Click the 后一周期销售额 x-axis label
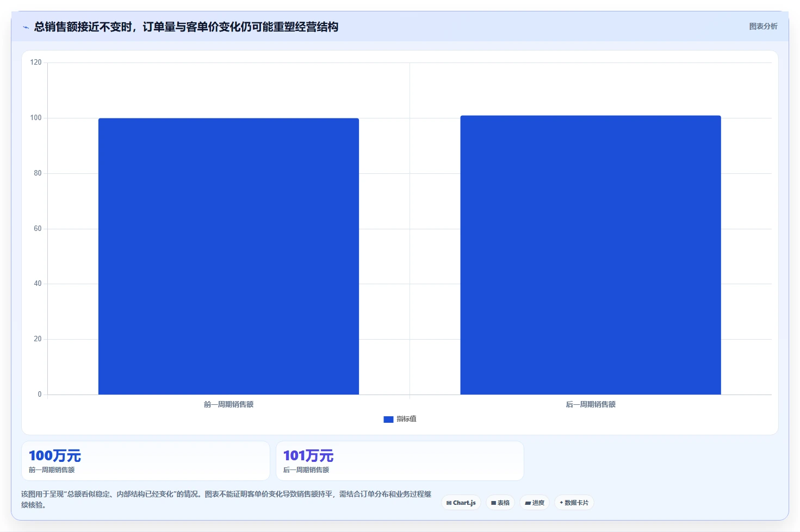800x532 pixels. [x=591, y=404]
